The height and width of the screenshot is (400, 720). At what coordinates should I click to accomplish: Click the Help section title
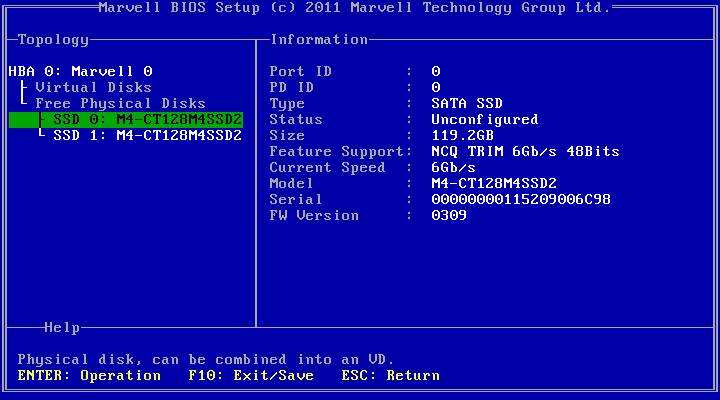tap(62, 327)
